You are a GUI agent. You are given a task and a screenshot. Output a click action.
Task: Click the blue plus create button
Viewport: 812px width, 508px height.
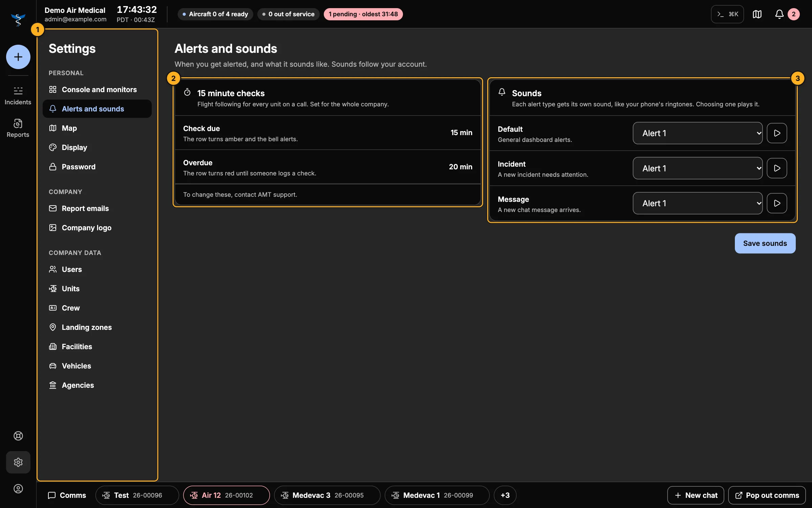point(18,57)
